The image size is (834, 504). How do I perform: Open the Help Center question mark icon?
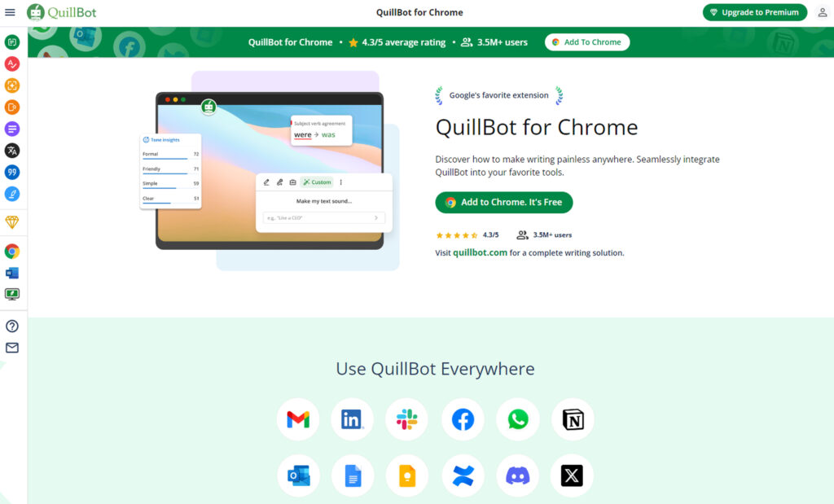(12, 326)
